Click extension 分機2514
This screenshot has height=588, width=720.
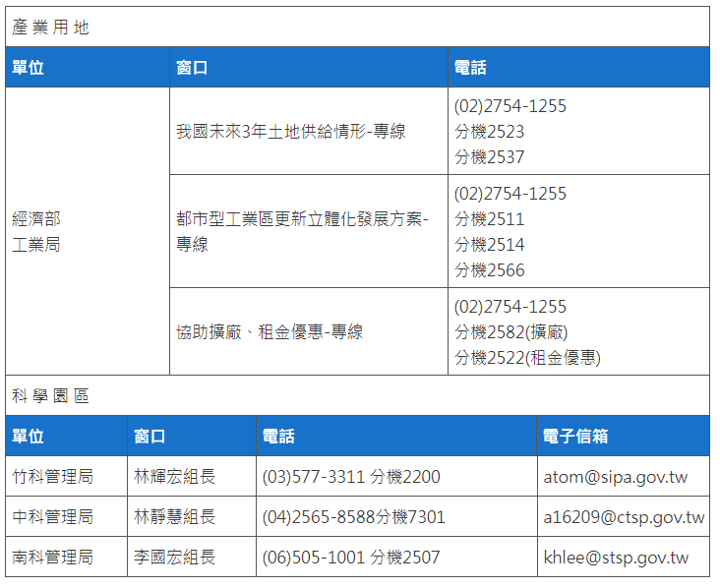(490, 245)
